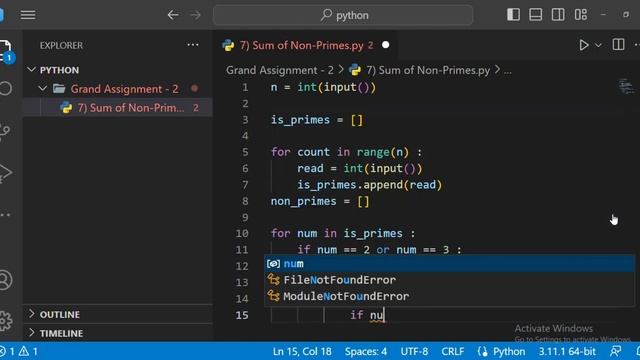Click Grand Assignment - 2 breadcrumb
Image resolution: width=640 pixels, height=360 pixels.
(280, 70)
